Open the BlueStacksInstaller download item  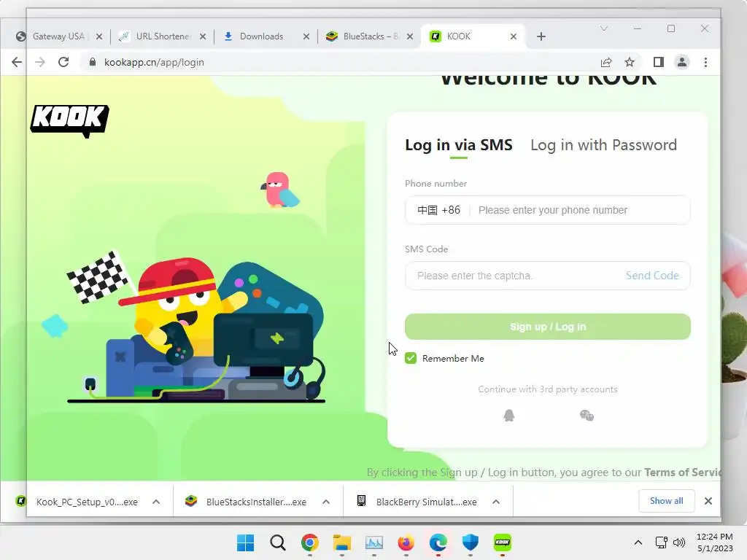(247, 502)
